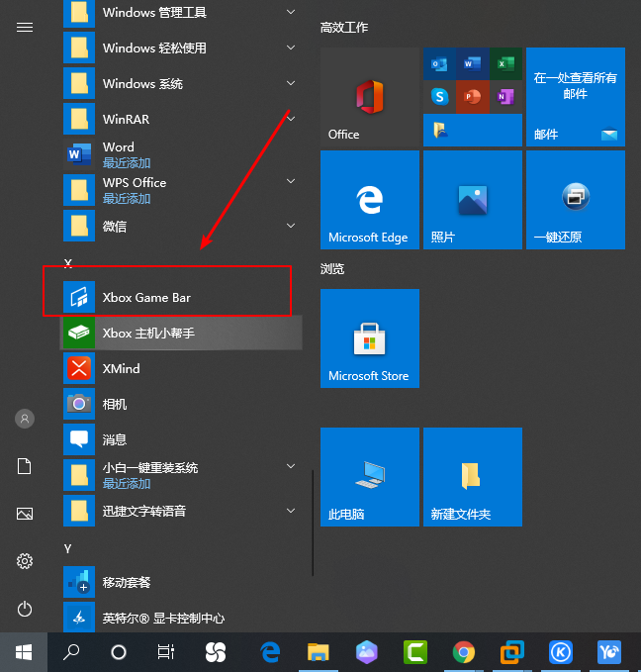The image size is (641, 672).
Task: Open the PowerPoint icon in the tile group
Action: point(473,97)
